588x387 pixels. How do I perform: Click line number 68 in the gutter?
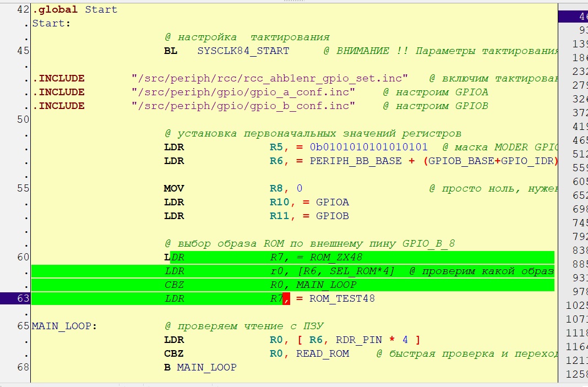point(23,367)
